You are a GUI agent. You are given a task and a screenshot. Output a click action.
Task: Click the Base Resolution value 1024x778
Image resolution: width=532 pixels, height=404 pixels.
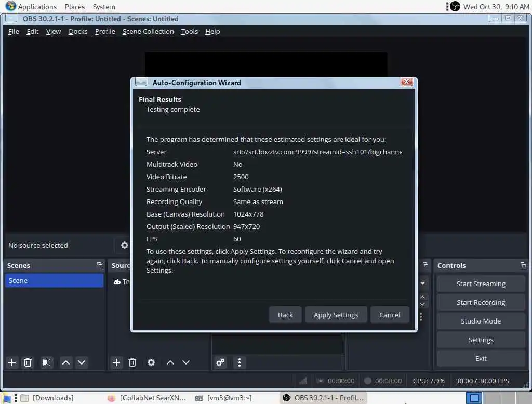pyautogui.click(x=248, y=214)
